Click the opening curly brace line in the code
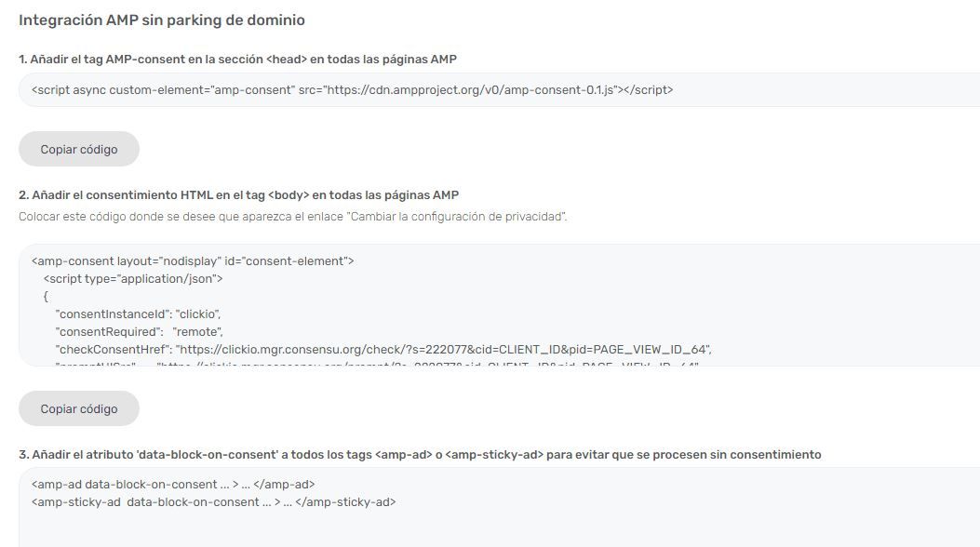 (x=46, y=297)
